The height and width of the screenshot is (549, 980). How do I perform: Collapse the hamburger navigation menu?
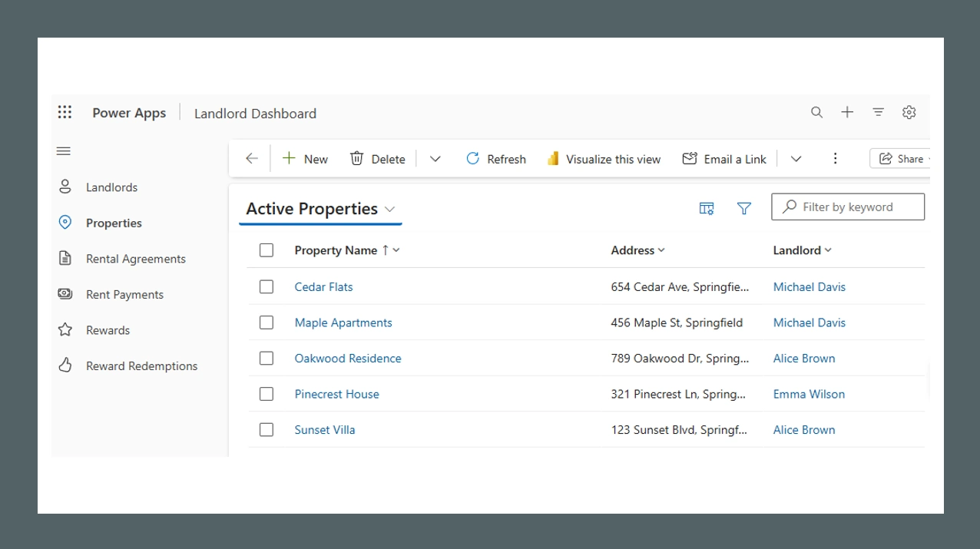click(x=64, y=151)
